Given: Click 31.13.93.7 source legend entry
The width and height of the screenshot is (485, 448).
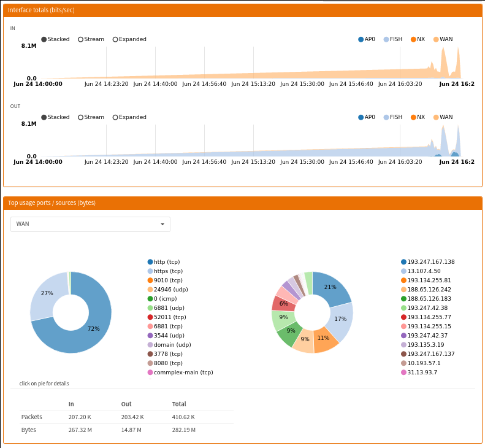Looking at the screenshot, I should click(419, 373).
